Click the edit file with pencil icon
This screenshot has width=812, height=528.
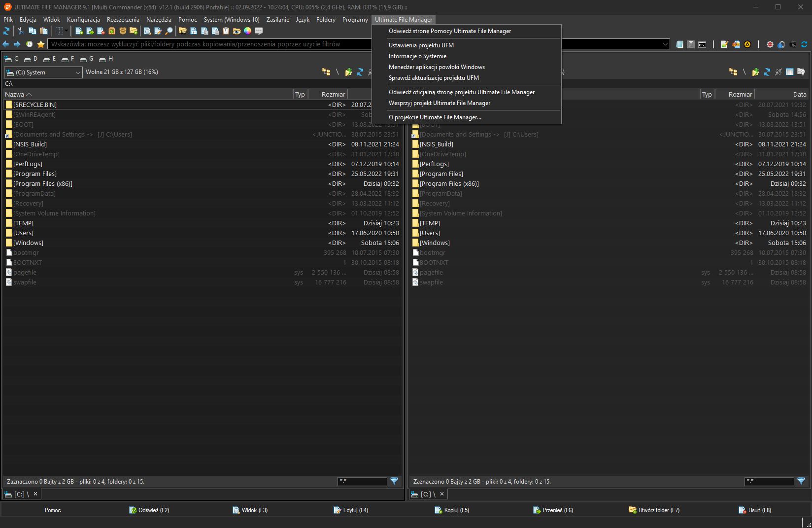coord(158,31)
